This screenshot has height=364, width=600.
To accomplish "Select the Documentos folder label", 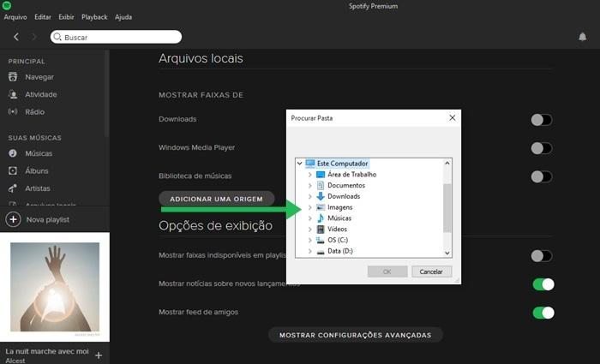I will coord(346,186).
